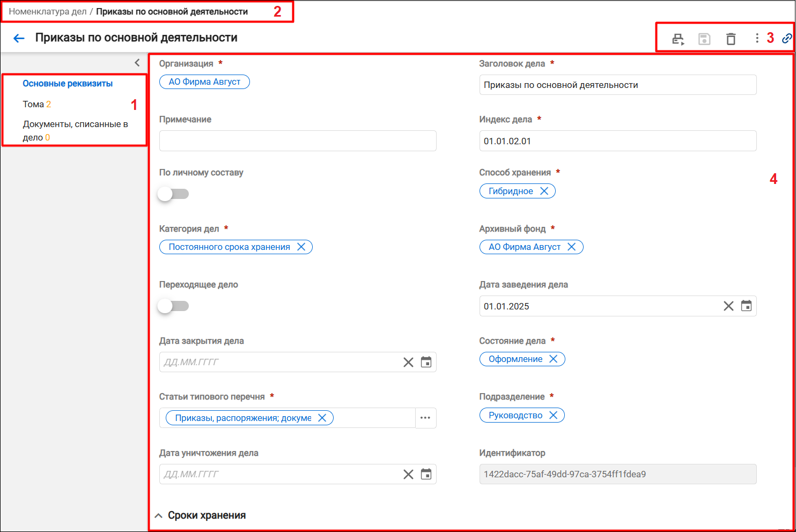Screen dimensions: 796x532
Task: Open the Статьи типового перечня selection dialog
Action: click(x=425, y=418)
